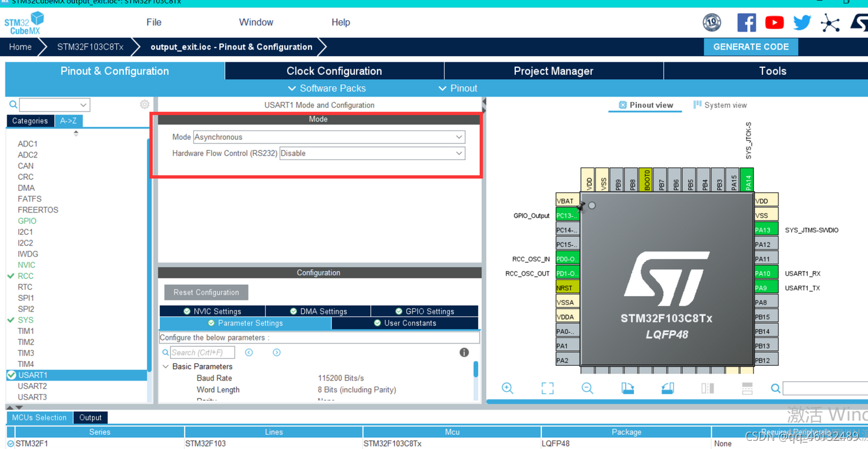Toggle horizontal split view icon

[x=747, y=388]
